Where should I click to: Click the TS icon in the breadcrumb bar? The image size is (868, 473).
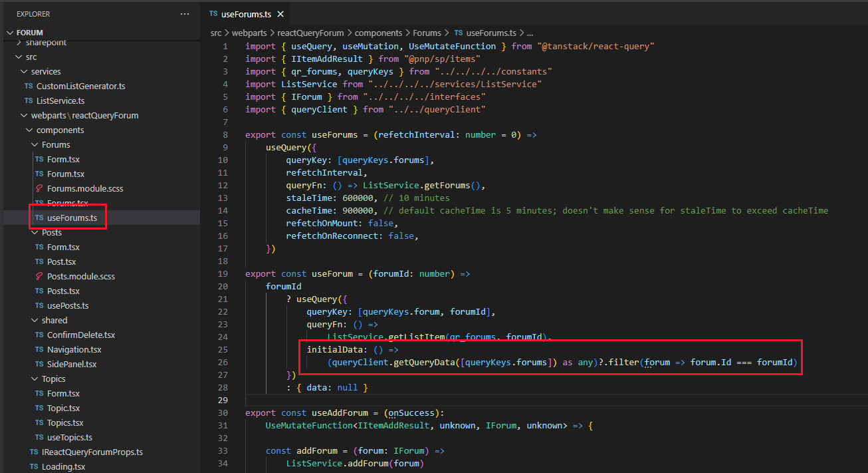click(459, 33)
